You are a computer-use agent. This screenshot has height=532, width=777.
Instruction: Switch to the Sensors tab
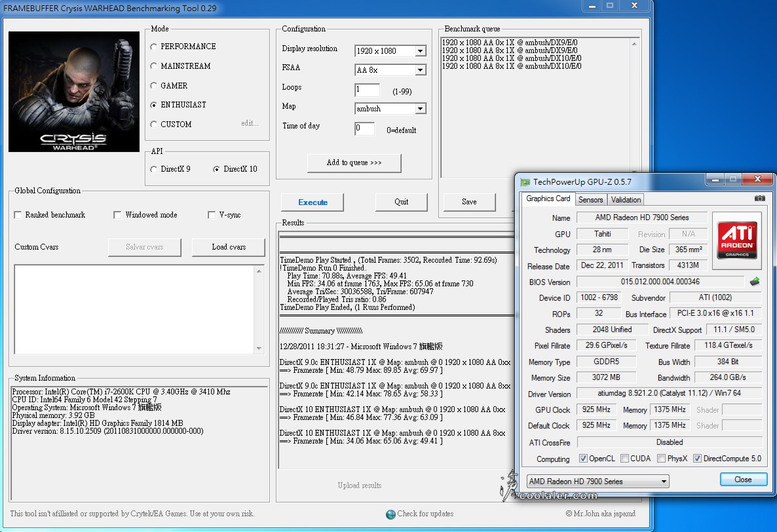(x=591, y=200)
